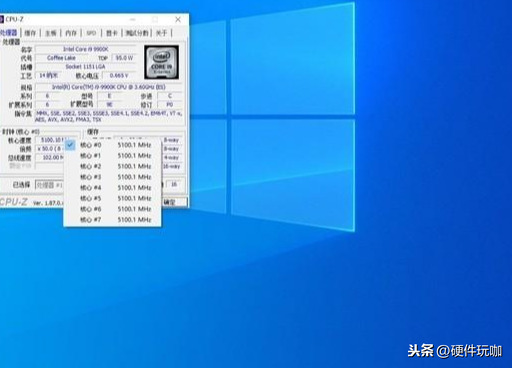Click the disabled maximize window button
The width and height of the screenshot is (512, 368).
[x=155, y=20]
